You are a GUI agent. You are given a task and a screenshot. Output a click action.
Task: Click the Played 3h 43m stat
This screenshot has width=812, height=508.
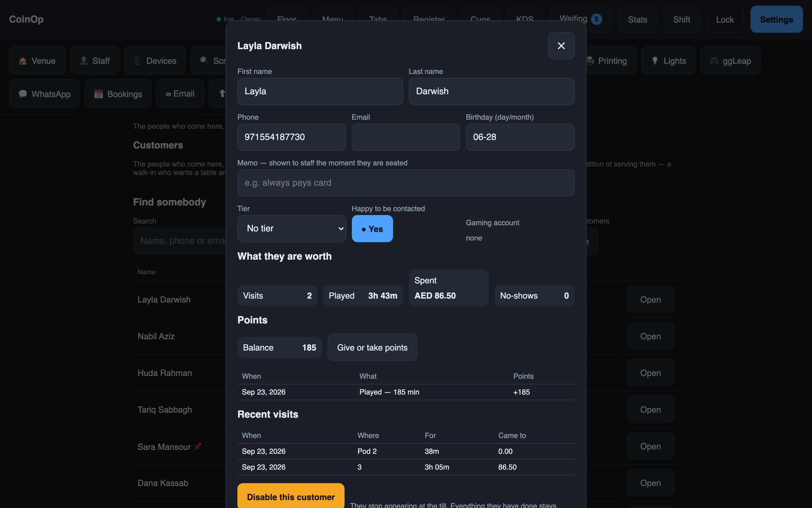click(363, 296)
